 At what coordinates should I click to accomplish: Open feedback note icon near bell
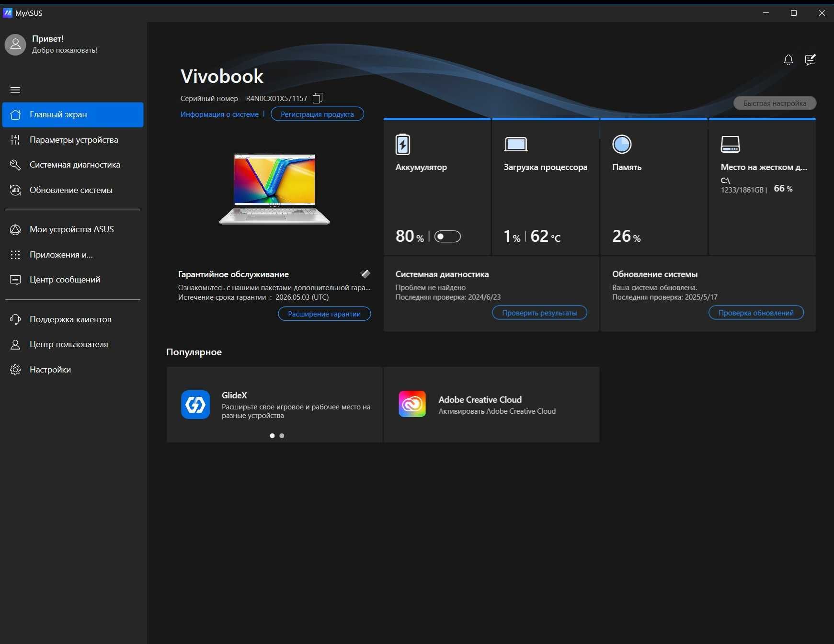(x=810, y=60)
